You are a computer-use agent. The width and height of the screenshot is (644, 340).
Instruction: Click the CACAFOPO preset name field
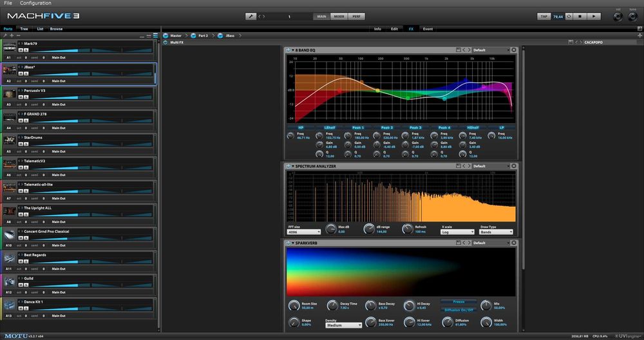609,42
